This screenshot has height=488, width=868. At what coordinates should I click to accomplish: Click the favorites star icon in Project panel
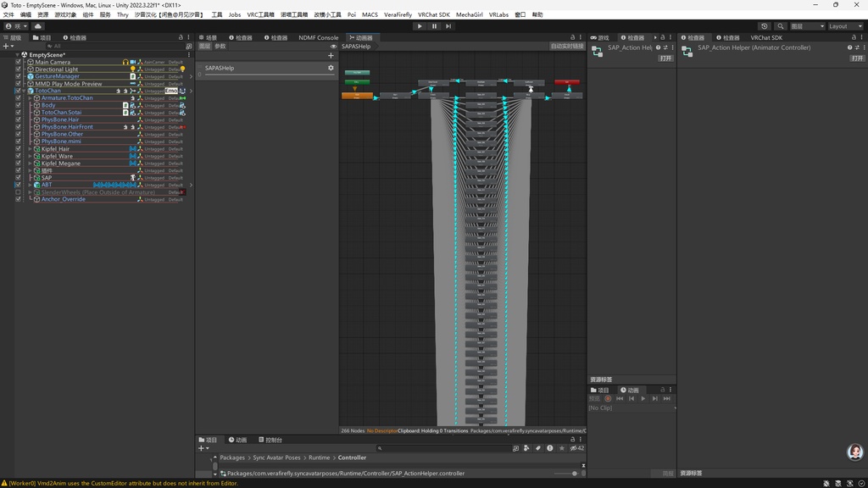[562, 448]
